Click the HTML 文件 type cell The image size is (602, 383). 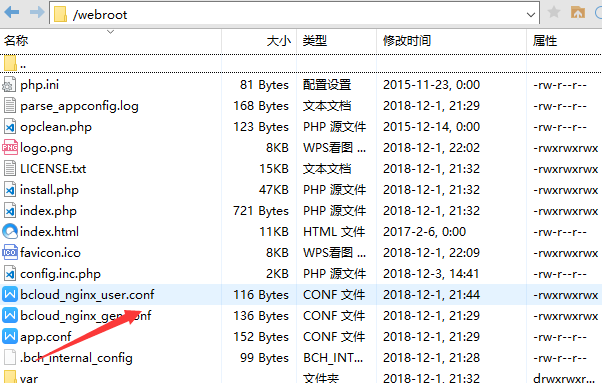pyautogui.click(x=334, y=232)
